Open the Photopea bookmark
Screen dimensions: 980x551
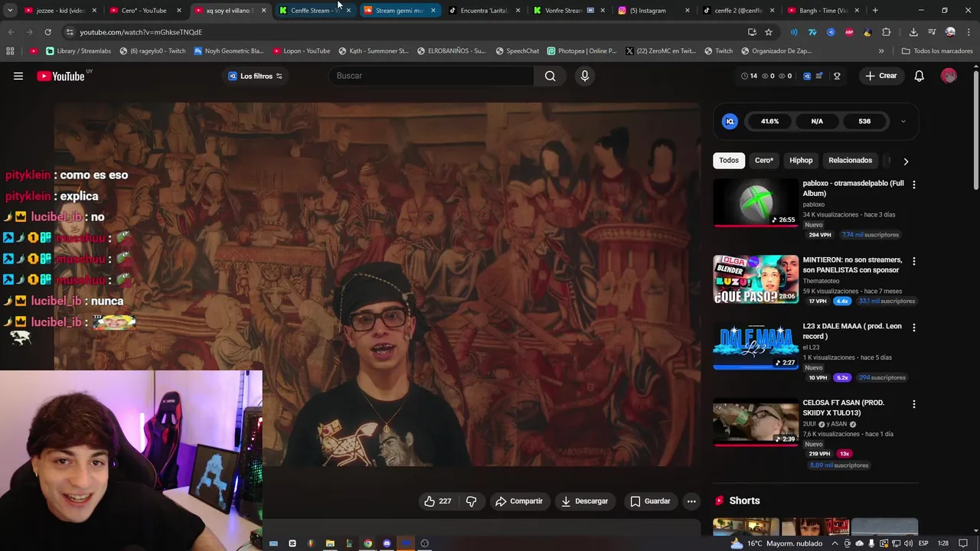coord(582,51)
